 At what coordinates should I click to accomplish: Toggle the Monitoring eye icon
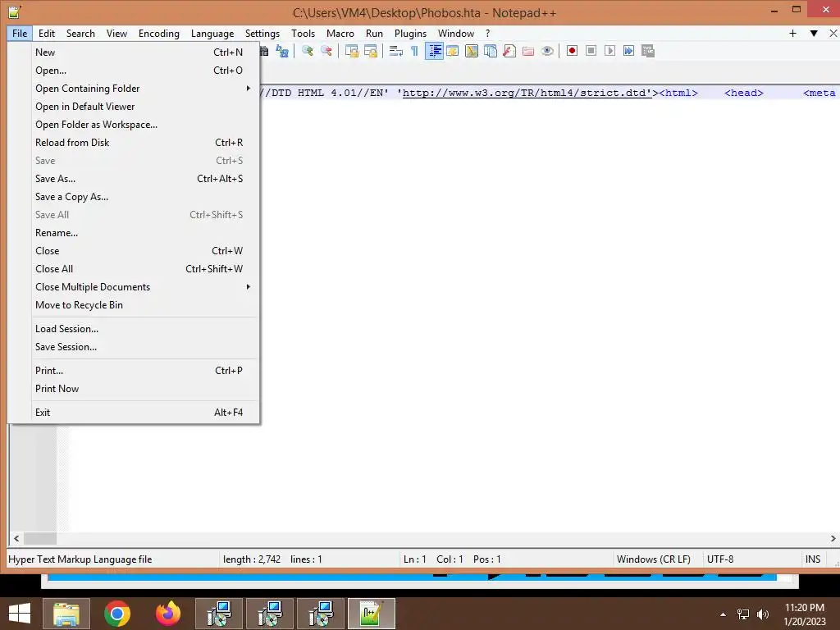(x=547, y=51)
